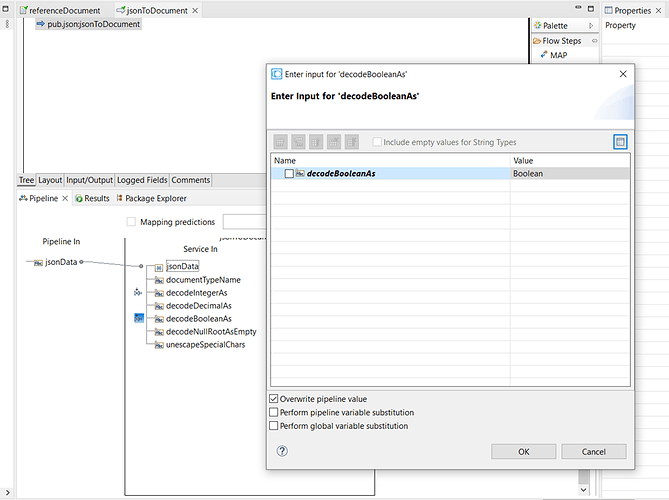Click the Property column header
Image resolution: width=669 pixels, height=500 pixels.
[x=620, y=26]
